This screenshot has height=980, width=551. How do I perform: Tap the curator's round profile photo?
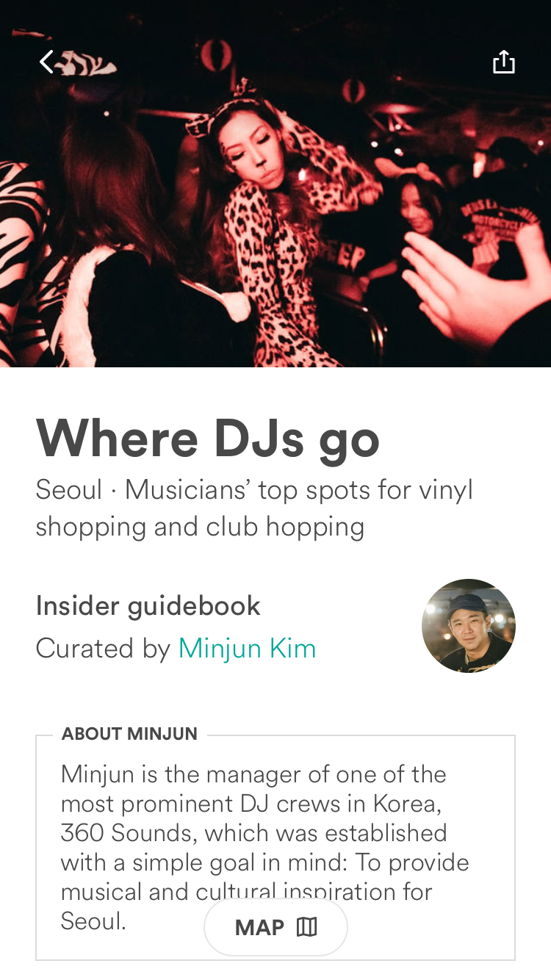[x=469, y=626]
